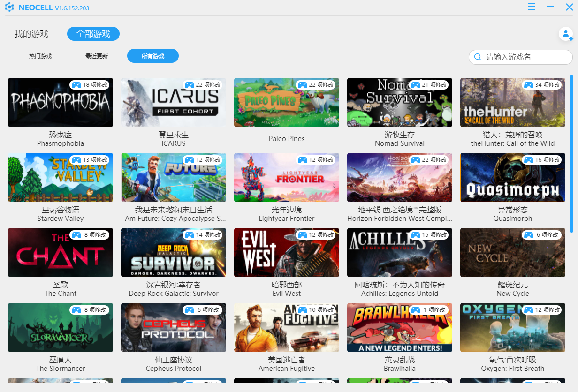
Task: Click the title text 圣歌
Action: coord(61,285)
